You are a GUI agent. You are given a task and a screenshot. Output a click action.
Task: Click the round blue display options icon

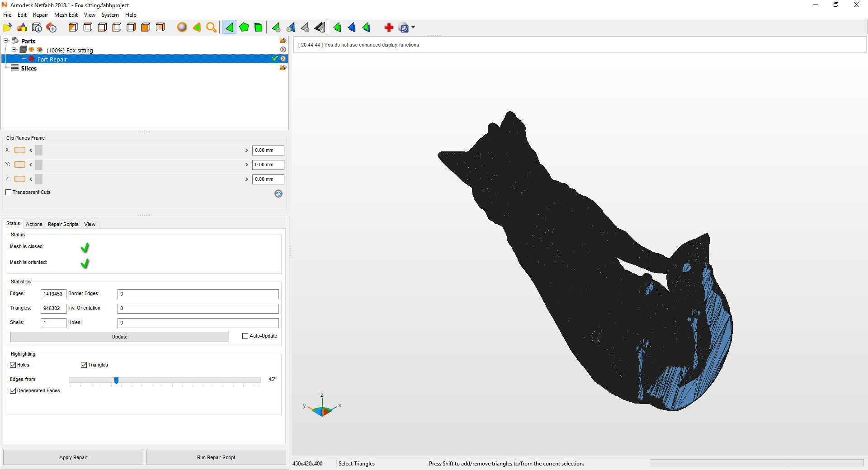click(403, 28)
